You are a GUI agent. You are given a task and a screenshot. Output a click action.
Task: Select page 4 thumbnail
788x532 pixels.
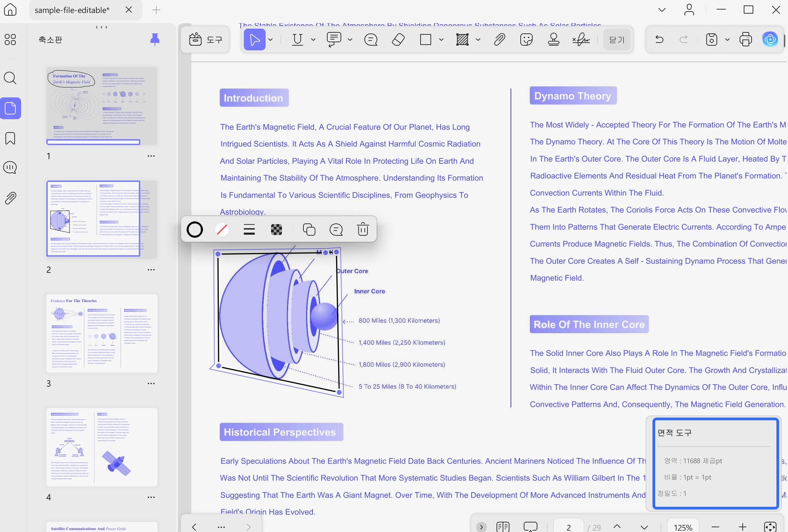click(102, 447)
